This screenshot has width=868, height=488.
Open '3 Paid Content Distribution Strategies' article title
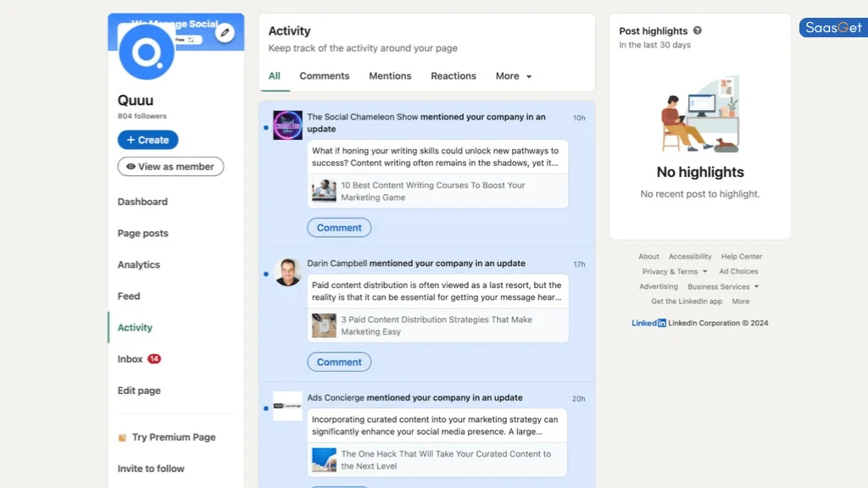click(x=437, y=326)
